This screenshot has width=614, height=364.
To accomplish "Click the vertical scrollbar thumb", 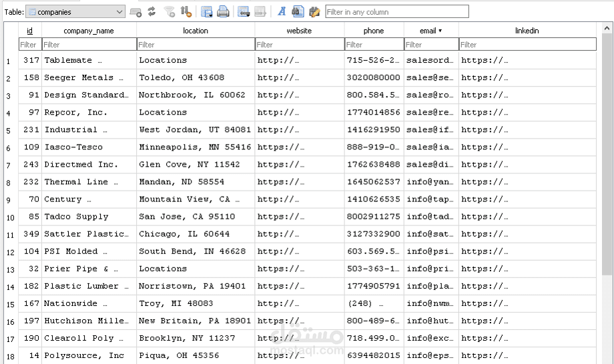I will (x=607, y=155).
